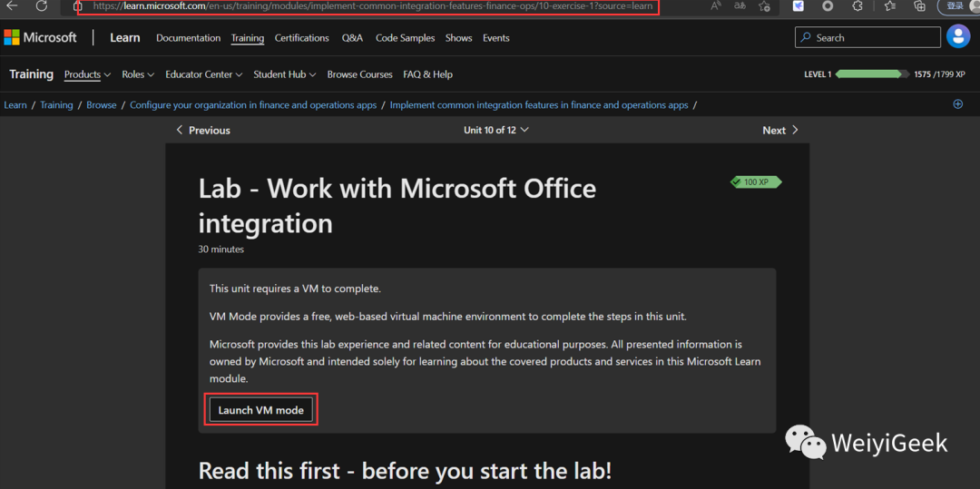Expand the Products dropdown
The width and height of the screenshot is (980, 489).
[87, 74]
